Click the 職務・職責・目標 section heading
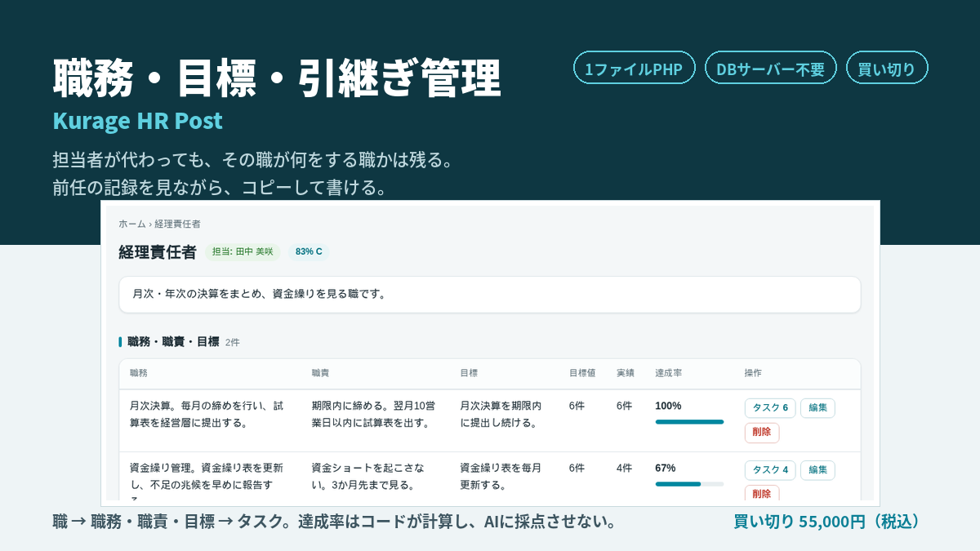 (x=173, y=342)
